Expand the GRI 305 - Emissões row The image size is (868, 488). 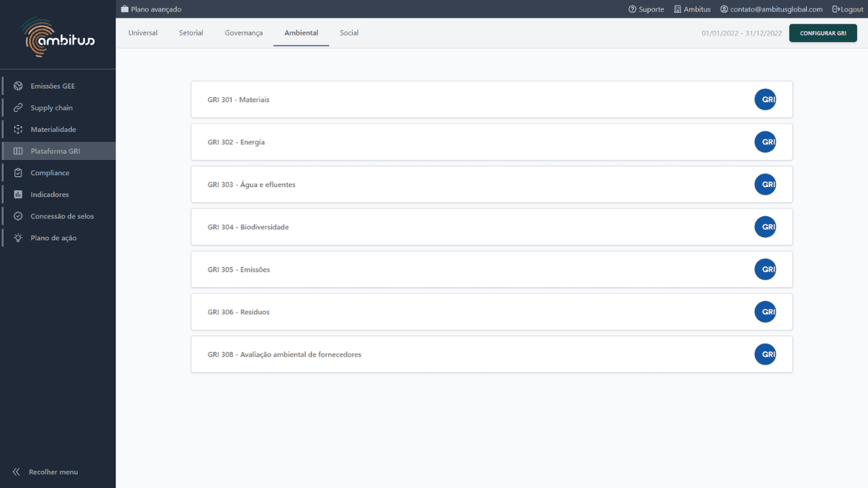492,269
